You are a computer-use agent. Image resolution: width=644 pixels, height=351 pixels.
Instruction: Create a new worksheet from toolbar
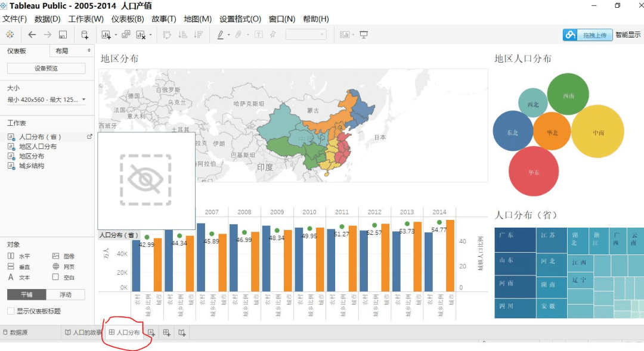point(106,35)
